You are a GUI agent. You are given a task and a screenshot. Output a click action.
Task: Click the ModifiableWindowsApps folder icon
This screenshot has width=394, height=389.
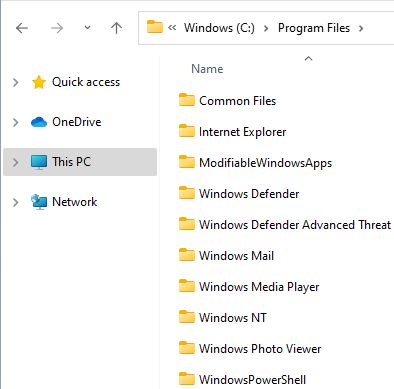[187, 162]
